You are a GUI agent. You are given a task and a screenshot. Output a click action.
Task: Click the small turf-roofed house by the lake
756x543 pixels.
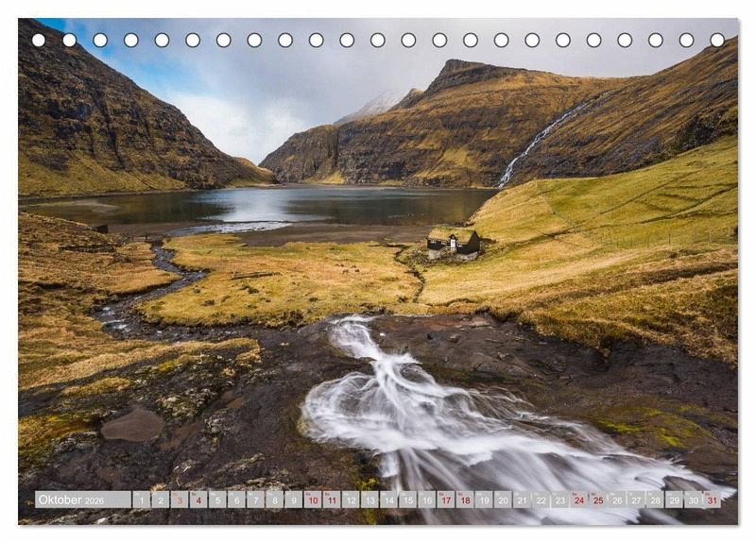point(454,242)
